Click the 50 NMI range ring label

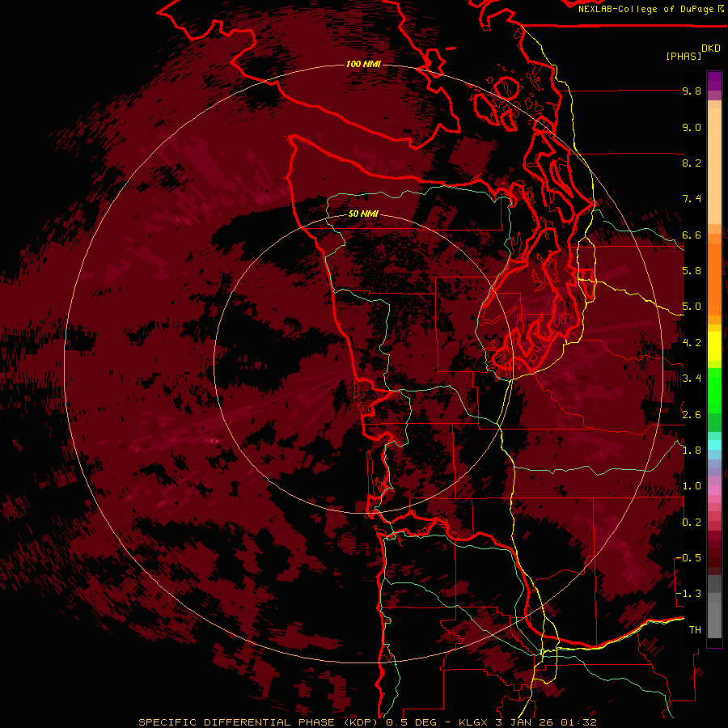(363, 214)
